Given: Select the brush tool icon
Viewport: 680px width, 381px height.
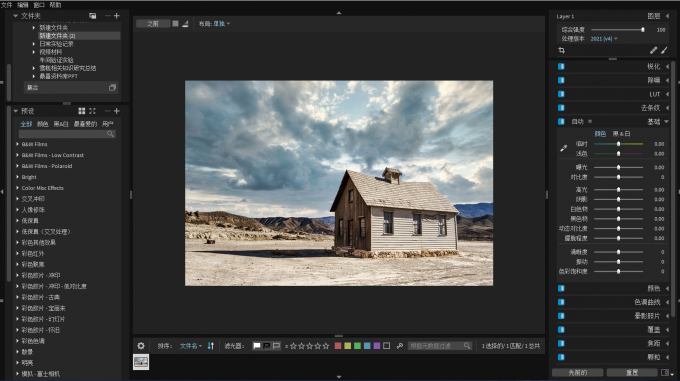Looking at the screenshot, I should [664, 50].
